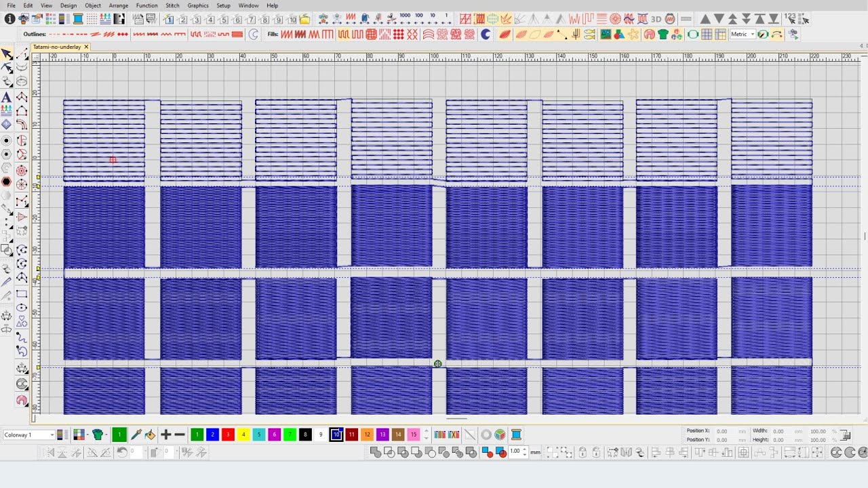Select the red circular grid fill type
Screen dimensions: 868x488
coord(371,34)
